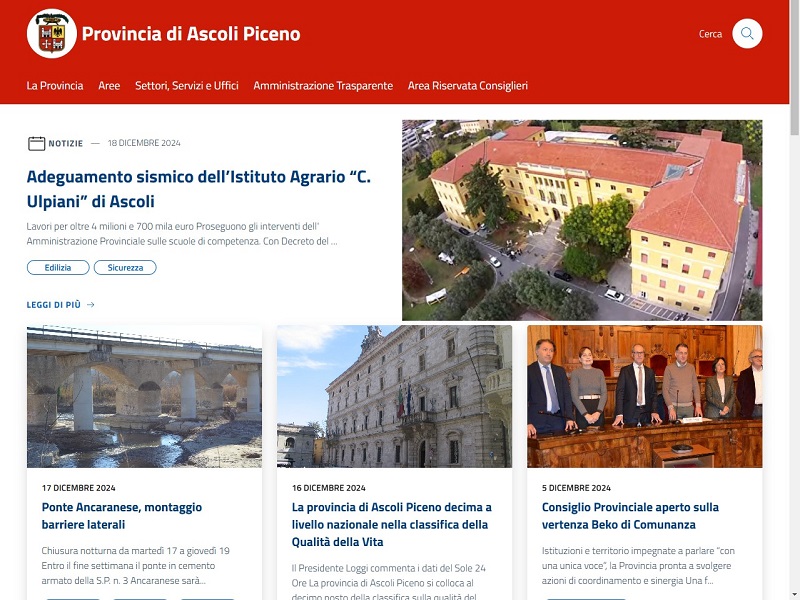Click the Sicurezza tag chip
The height and width of the screenshot is (600, 800).
(x=125, y=267)
